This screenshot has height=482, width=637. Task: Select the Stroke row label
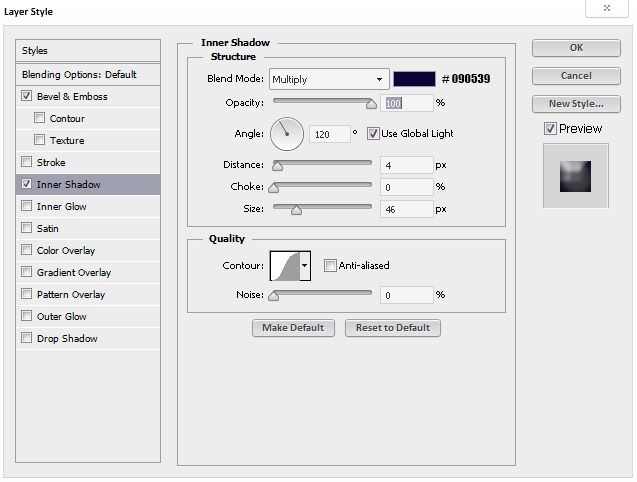coord(51,163)
